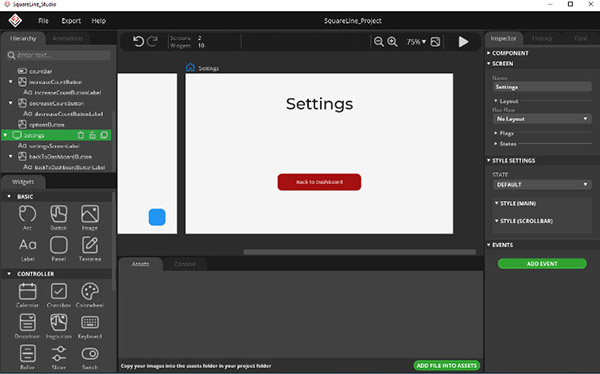600x374 pixels.
Task: Click the canvas horizontal scrollbar
Action: pos(359,252)
